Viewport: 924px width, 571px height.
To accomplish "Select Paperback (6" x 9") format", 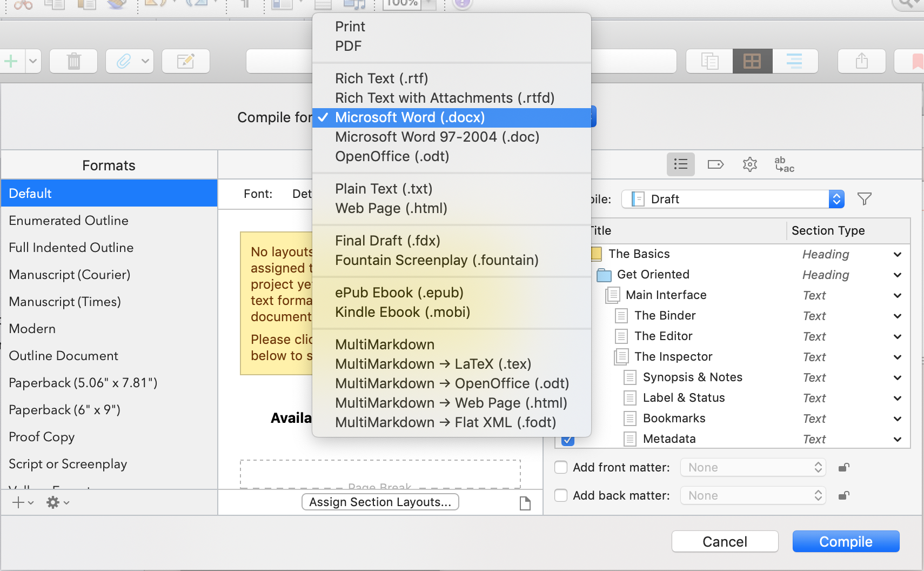I will [109, 409].
